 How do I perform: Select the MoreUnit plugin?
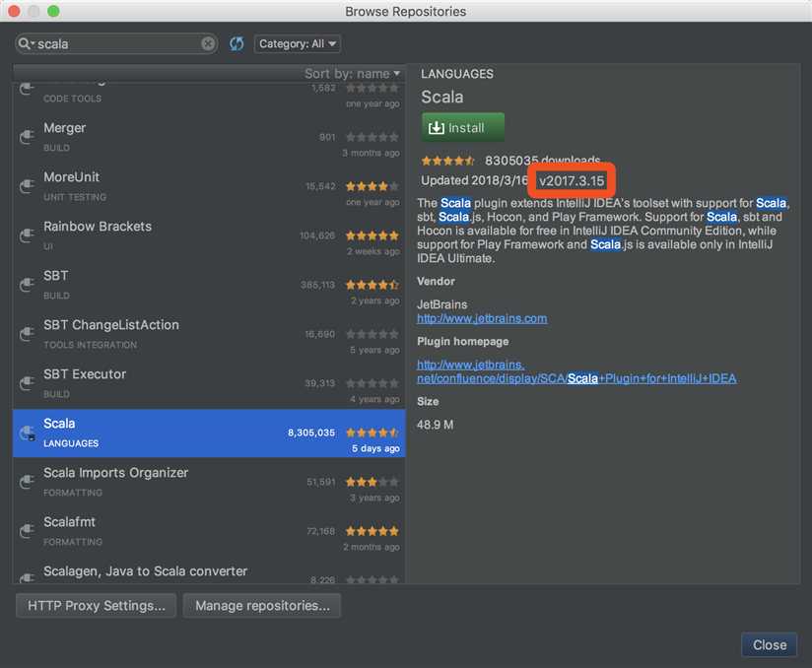click(209, 186)
